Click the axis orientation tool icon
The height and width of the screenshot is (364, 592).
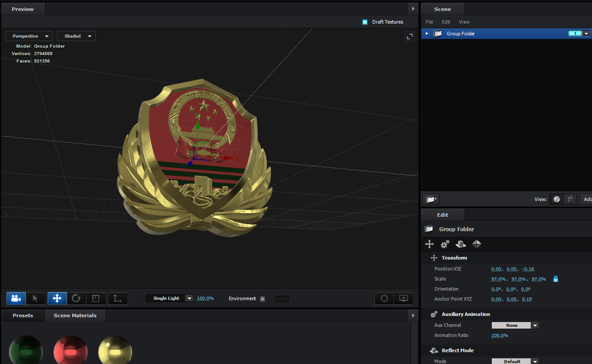(x=117, y=298)
